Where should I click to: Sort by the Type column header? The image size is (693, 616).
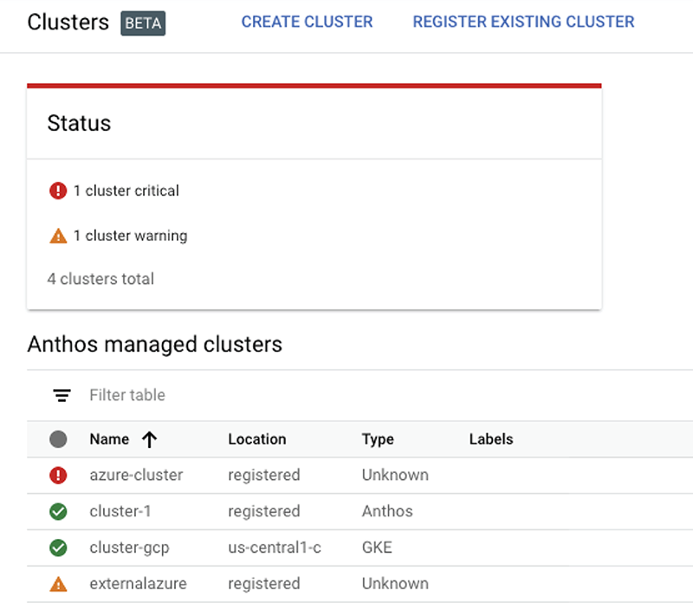[x=378, y=439]
